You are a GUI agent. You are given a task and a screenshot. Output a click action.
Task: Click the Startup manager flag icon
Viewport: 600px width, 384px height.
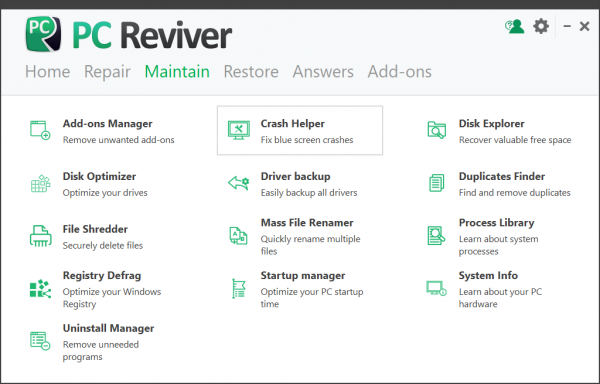point(239,288)
